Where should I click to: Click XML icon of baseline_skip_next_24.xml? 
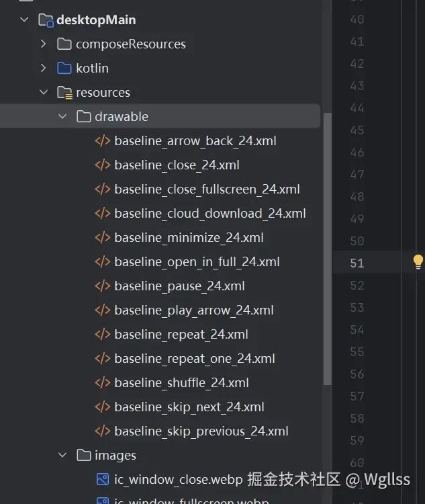[x=103, y=407]
